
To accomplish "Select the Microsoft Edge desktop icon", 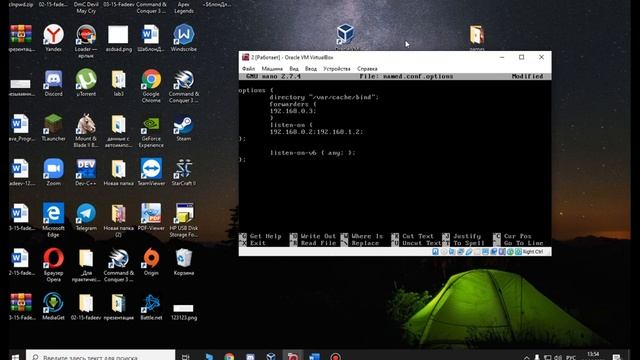I will [53, 220].
